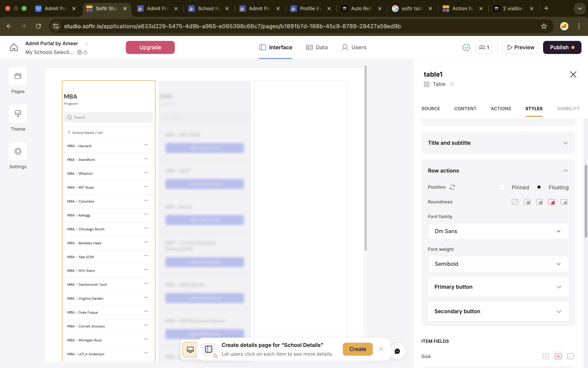Image resolution: width=588 pixels, height=368 pixels.
Task: Set item fields size to M
Action: pos(558,357)
